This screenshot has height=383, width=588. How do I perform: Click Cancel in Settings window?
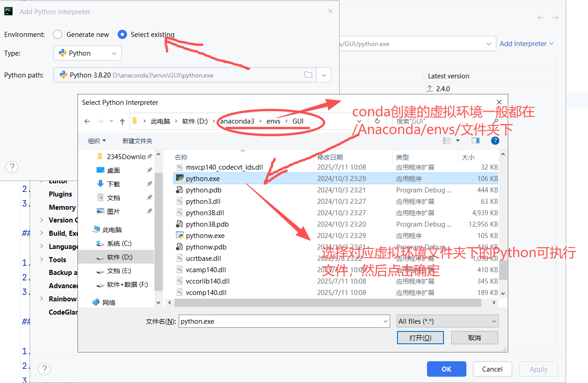(x=492, y=369)
